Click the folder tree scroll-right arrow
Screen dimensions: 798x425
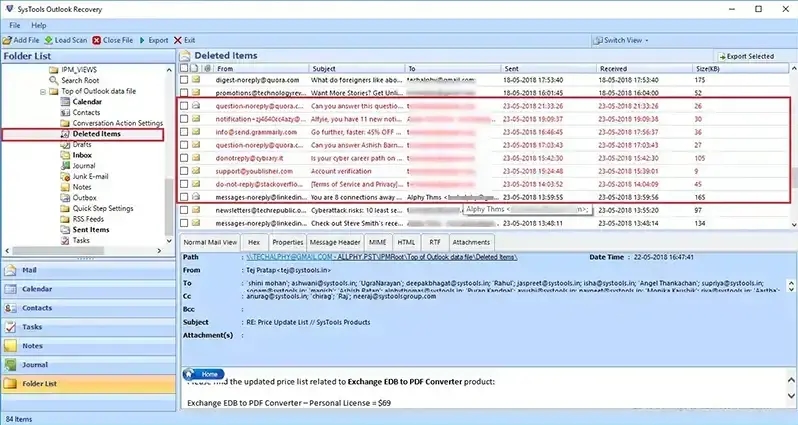[159, 251]
